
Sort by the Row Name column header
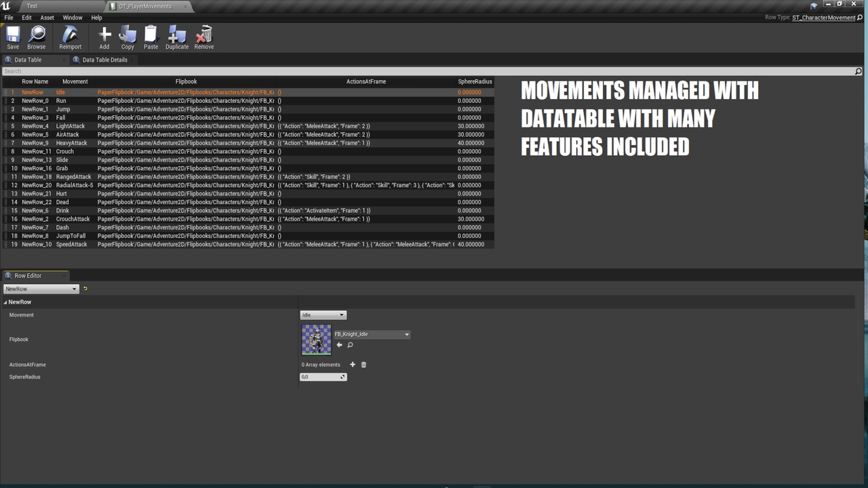[x=35, y=81]
